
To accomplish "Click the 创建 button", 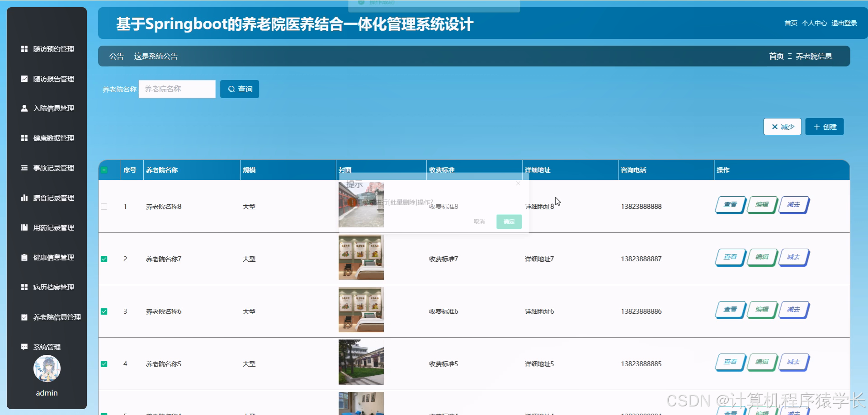I will point(825,127).
